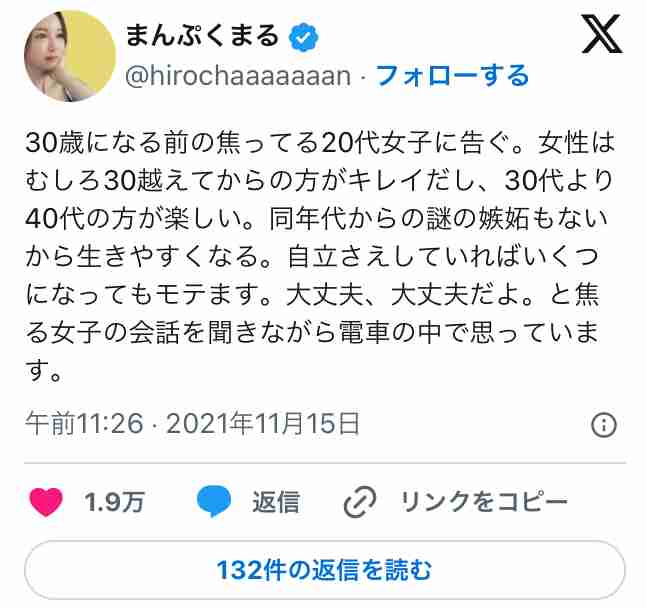Click the tweet line mentioning 電車の中で
This screenshot has height=608, width=646.
tap(312, 332)
